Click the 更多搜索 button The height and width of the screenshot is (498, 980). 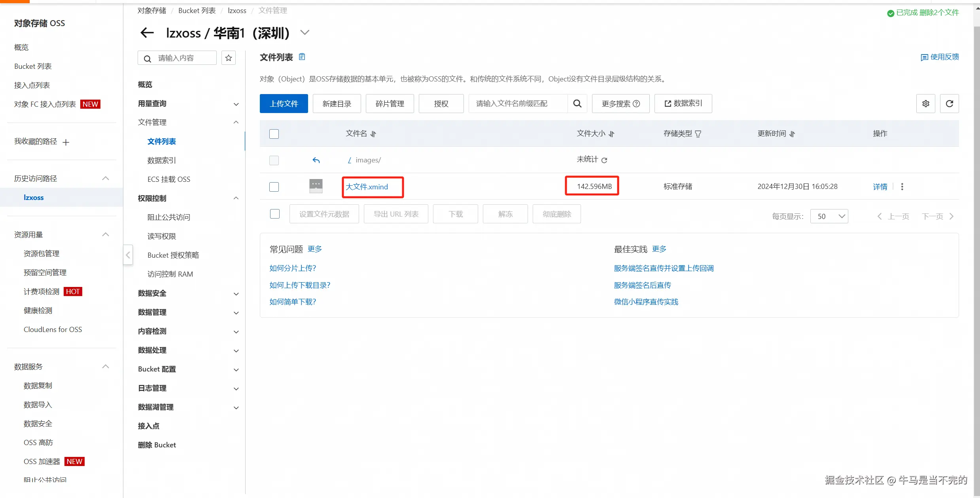tap(621, 104)
